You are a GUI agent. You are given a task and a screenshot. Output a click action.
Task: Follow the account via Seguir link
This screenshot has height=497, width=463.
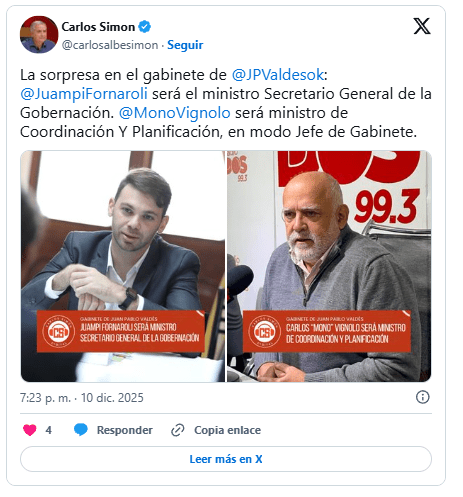click(x=185, y=45)
